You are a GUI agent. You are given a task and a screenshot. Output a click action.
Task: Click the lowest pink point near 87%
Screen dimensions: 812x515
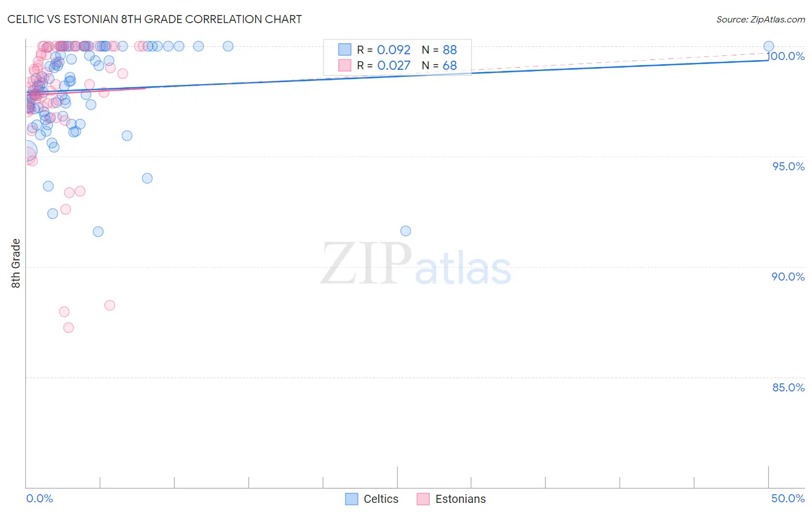(x=68, y=327)
